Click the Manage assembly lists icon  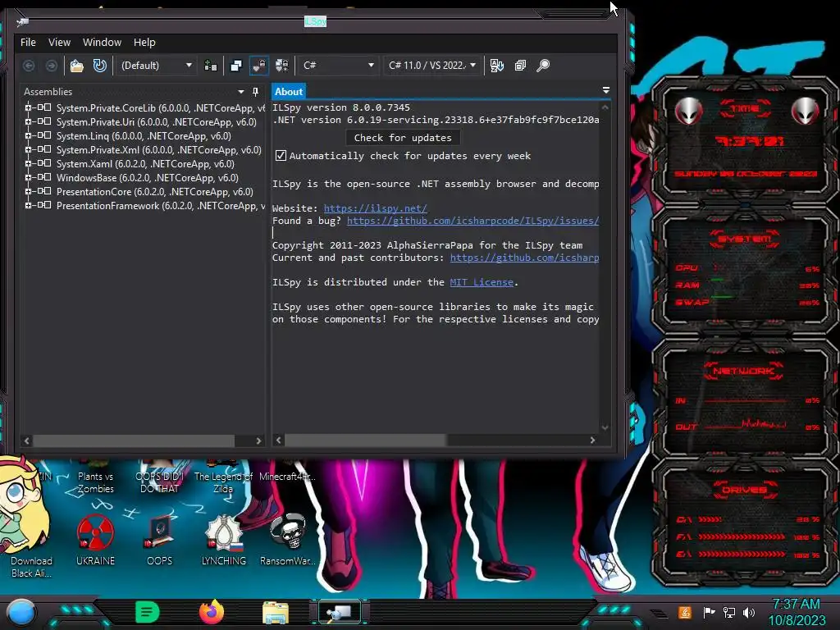[211, 66]
